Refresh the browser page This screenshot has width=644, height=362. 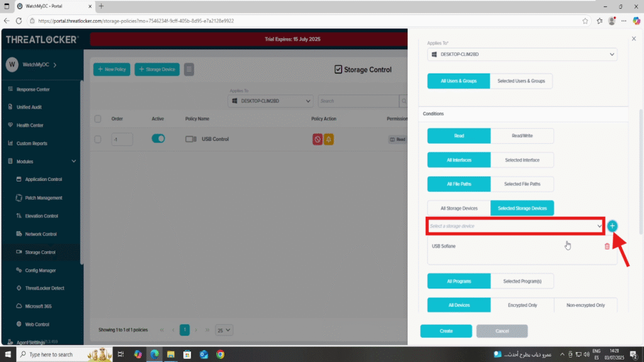19,21
